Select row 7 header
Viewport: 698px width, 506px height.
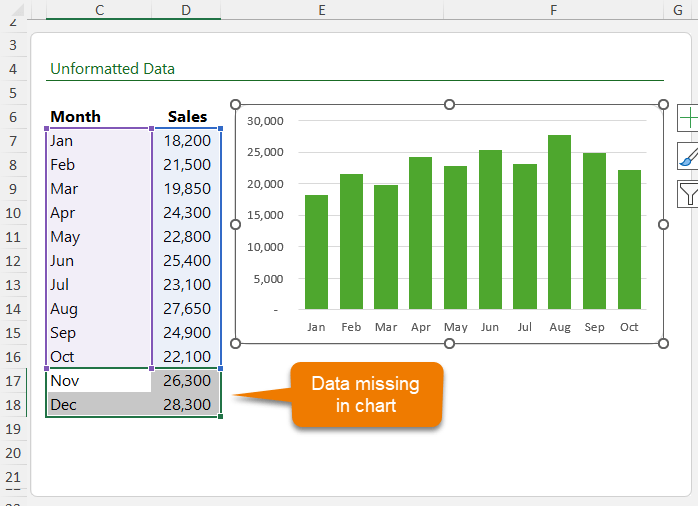[x=13, y=141]
